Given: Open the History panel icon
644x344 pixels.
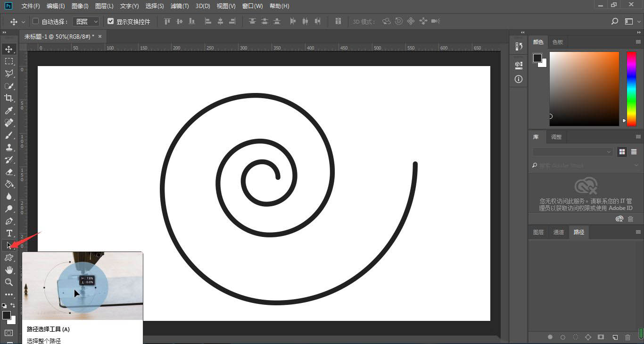Looking at the screenshot, I should pyautogui.click(x=519, y=46).
